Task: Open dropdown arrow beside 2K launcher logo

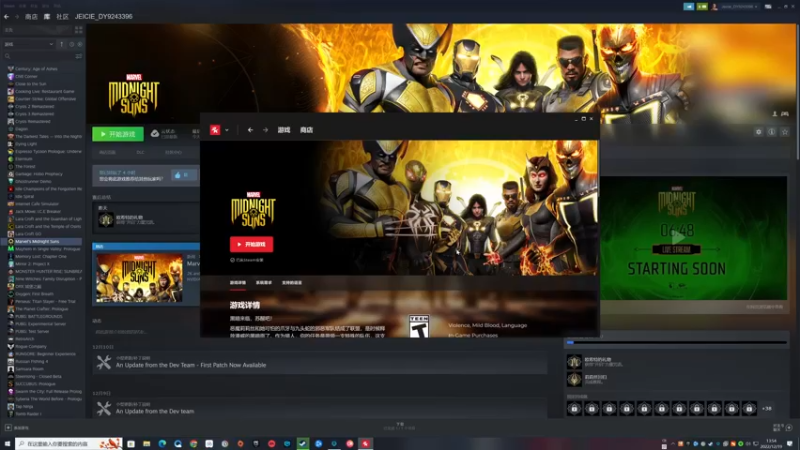Action: pos(227,130)
